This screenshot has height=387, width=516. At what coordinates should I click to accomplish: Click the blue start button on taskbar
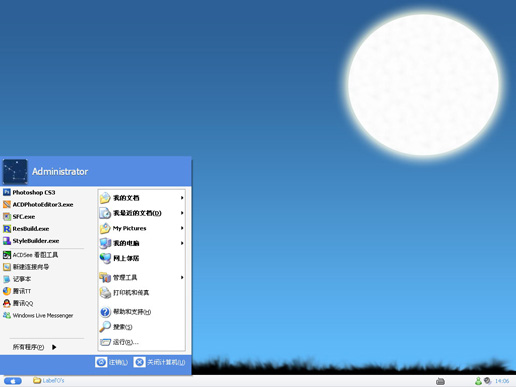coord(13,381)
